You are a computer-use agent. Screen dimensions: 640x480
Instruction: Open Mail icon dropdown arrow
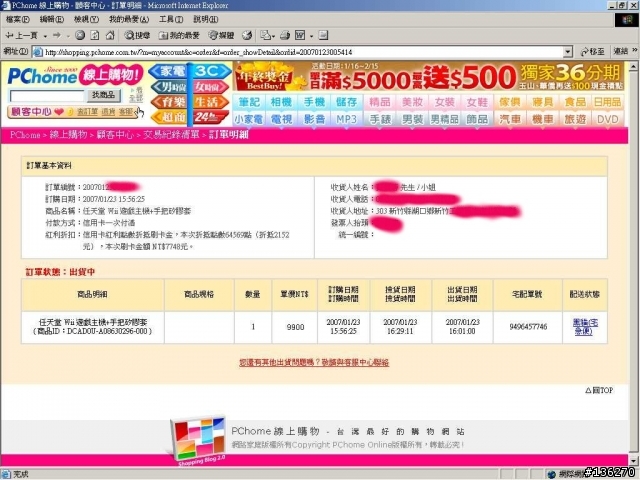pyautogui.click(x=273, y=36)
